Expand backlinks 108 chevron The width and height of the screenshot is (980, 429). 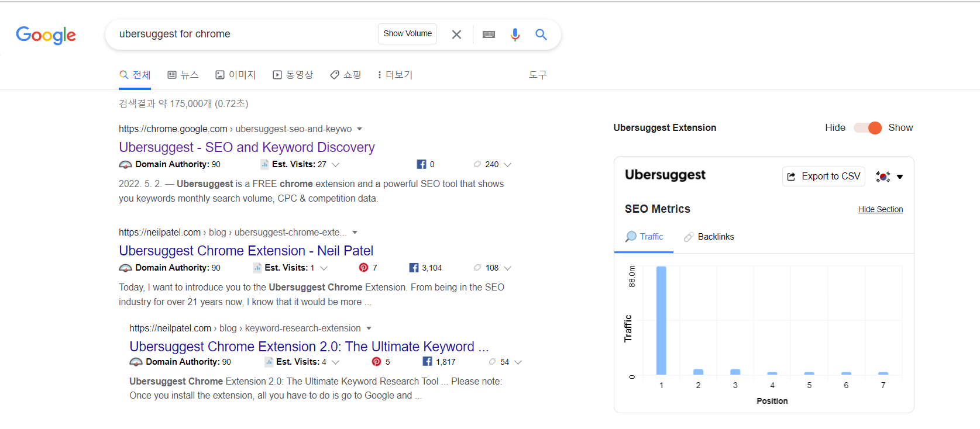click(x=507, y=268)
